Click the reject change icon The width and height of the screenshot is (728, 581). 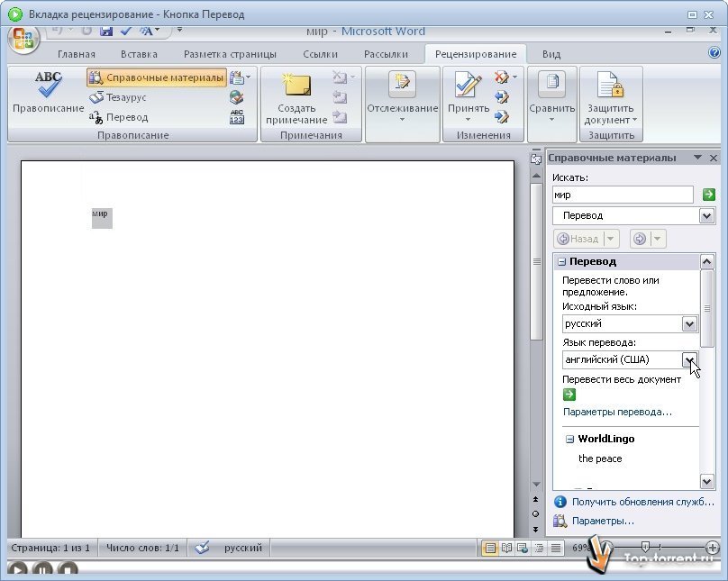pyautogui.click(x=501, y=77)
